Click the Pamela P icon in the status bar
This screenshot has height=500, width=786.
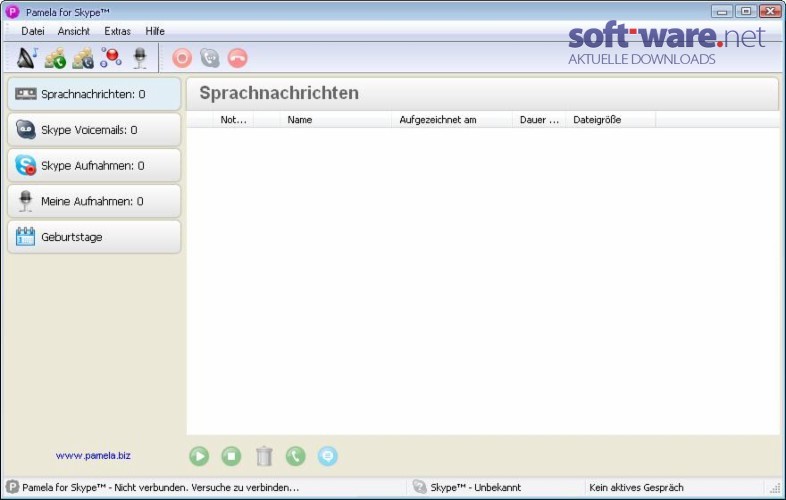coord(12,487)
